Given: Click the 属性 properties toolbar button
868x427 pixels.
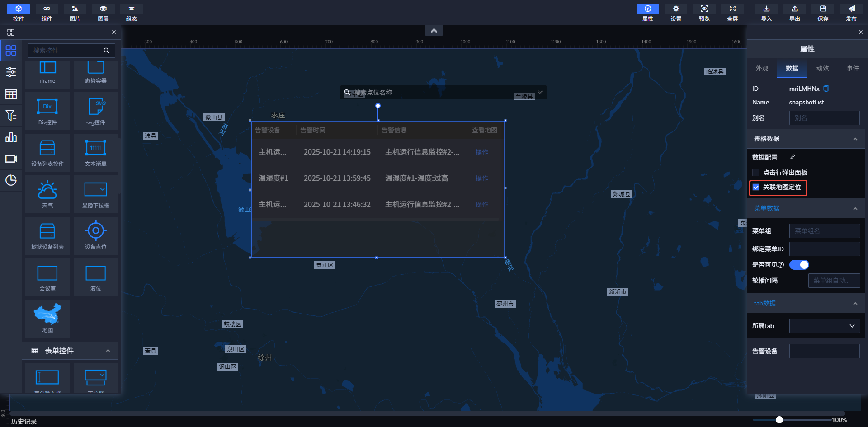Looking at the screenshot, I should 648,13.
